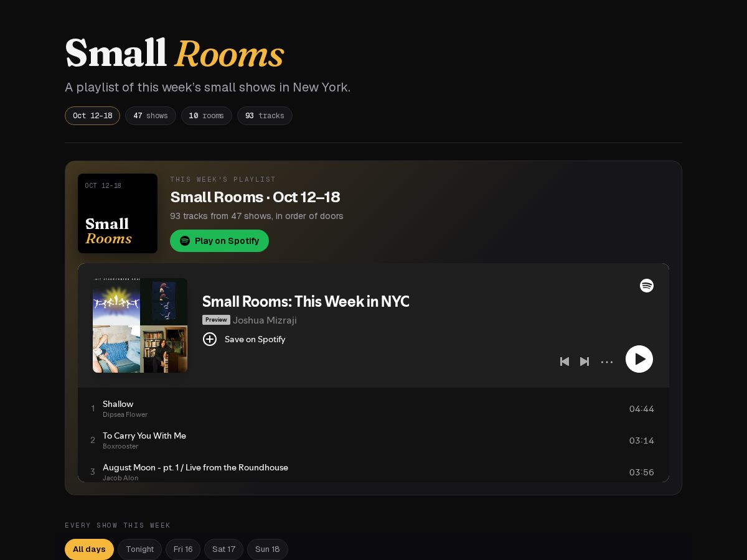The image size is (747, 560).
Task: Select the Tonight filter
Action: click(140, 549)
